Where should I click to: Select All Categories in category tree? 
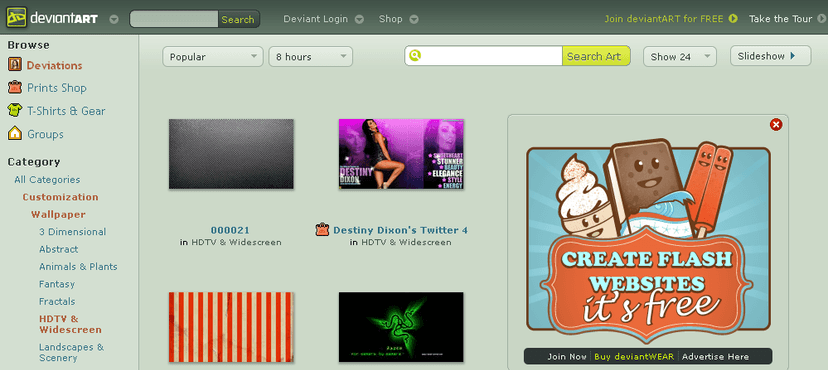(x=47, y=180)
